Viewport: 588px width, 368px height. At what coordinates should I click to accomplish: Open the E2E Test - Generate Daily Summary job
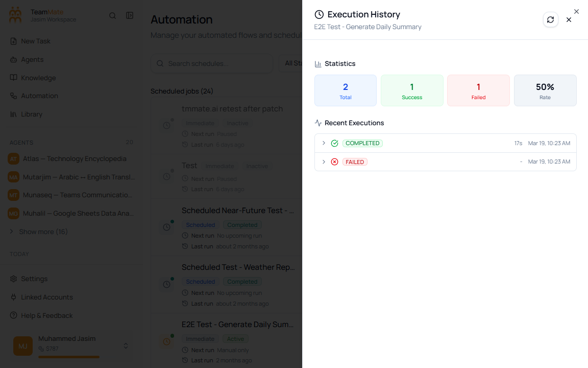point(237,325)
